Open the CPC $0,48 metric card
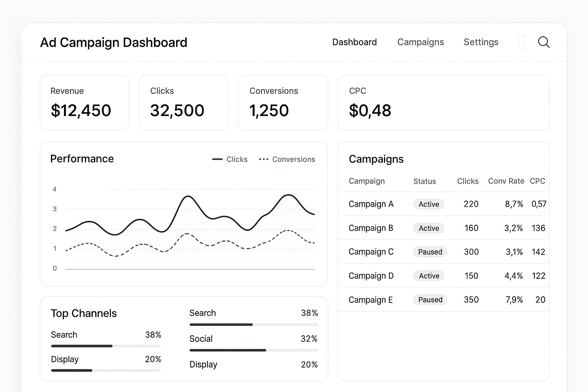Screen dimensions: 588x392 pyautogui.click(x=443, y=103)
